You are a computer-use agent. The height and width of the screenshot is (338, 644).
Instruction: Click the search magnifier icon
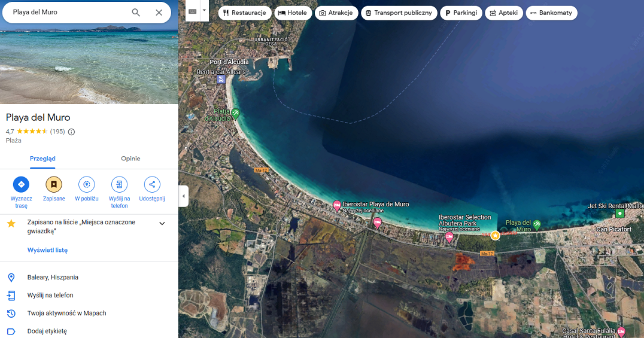click(x=135, y=13)
